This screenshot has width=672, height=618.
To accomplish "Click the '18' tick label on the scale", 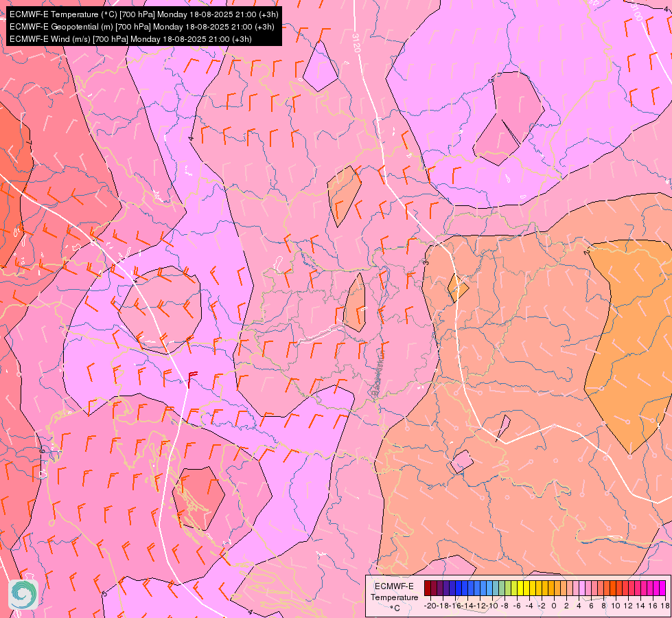I will click(665, 606).
